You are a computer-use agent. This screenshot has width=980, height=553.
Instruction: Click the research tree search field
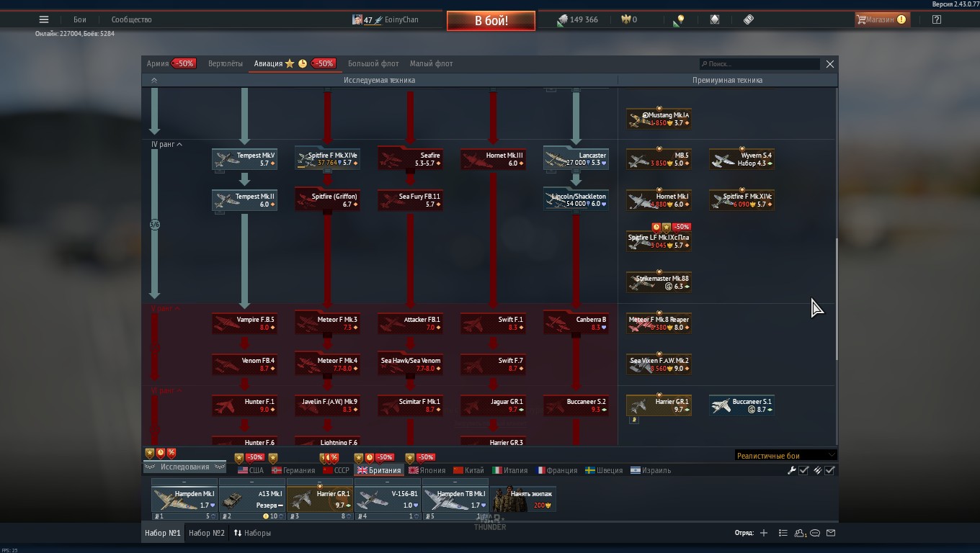pos(759,64)
